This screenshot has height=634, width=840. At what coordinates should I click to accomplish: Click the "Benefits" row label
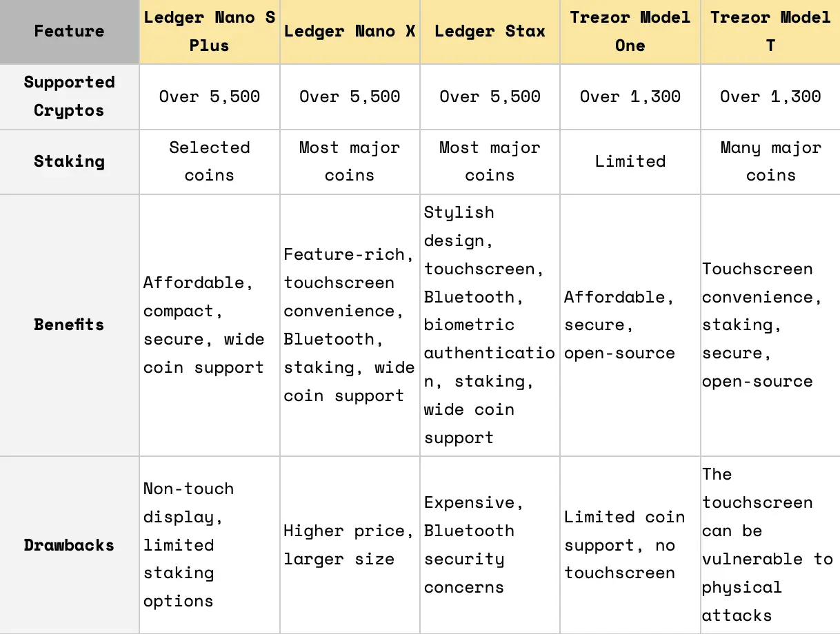pos(69,325)
